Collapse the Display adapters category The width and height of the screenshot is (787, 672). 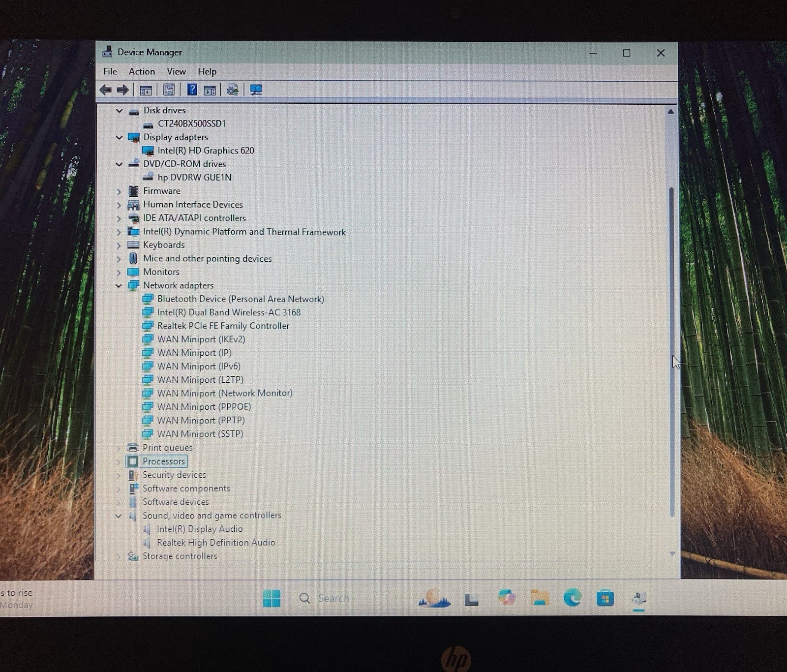[x=119, y=137]
